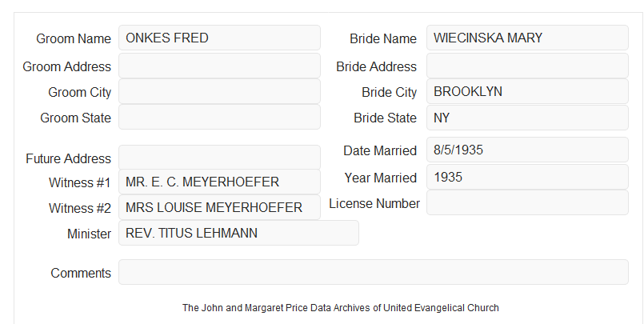
Task: Select the Future Address input box
Action: pyautogui.click(x=219, y=158)
